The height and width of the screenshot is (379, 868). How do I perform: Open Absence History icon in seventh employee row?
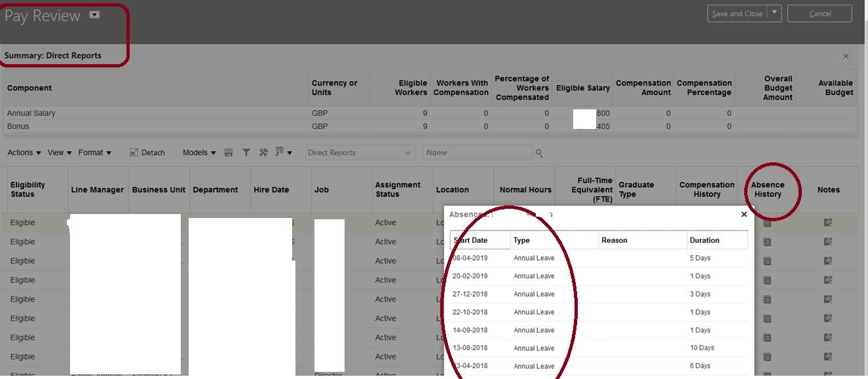click(x=767, y=337)
